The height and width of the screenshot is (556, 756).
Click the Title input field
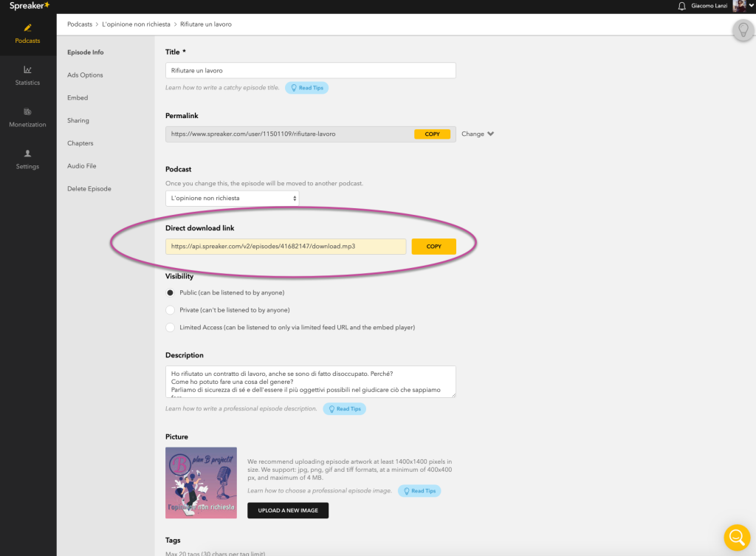(311, 70)
